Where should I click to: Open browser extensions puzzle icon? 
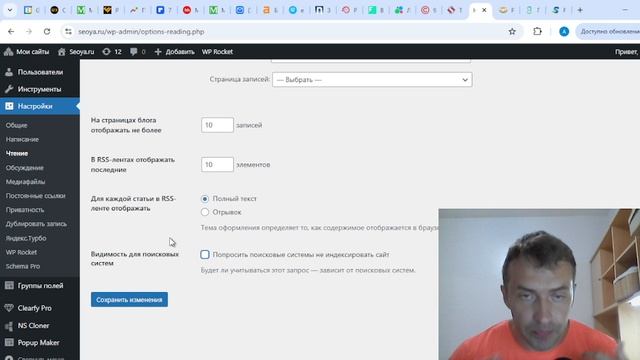click(537, 31)
